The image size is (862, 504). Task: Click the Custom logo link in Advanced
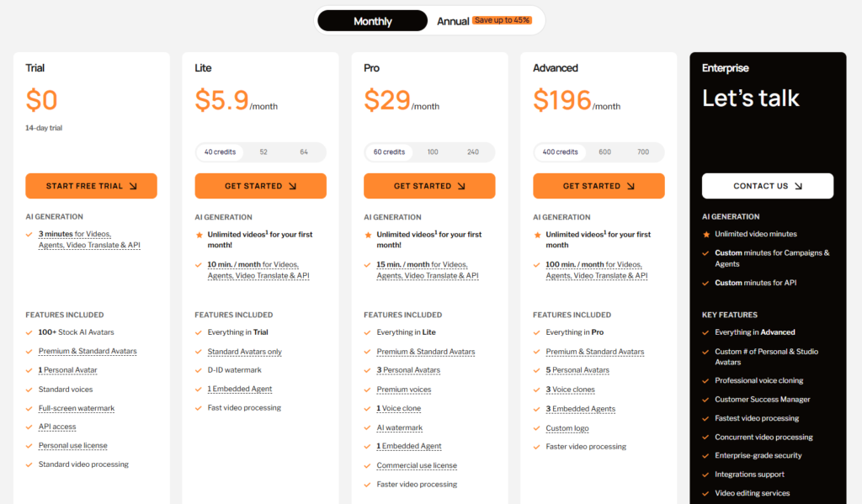coord(567,428)
